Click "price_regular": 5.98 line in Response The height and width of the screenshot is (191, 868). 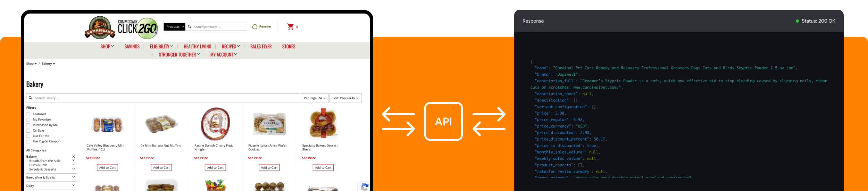(559, 120)
